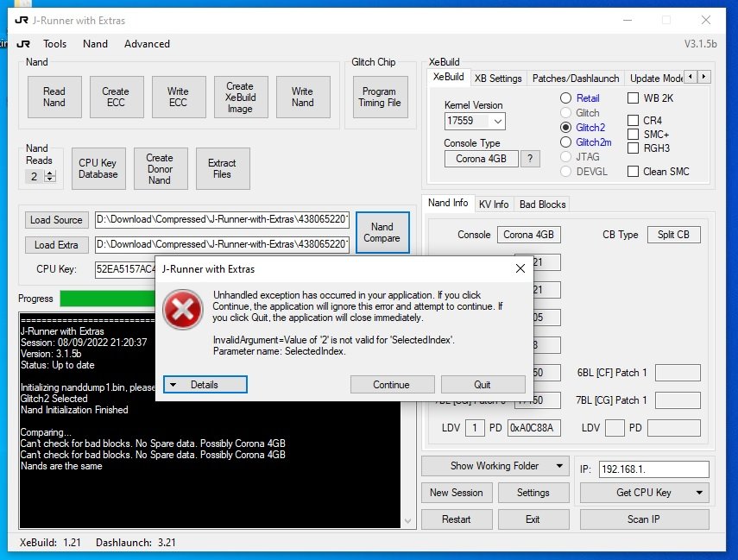The width and height of the screenshot is (738, 560).
Task: Select the Glitch2 radio button
Action: pyautogui.click(x=565, y=127)
